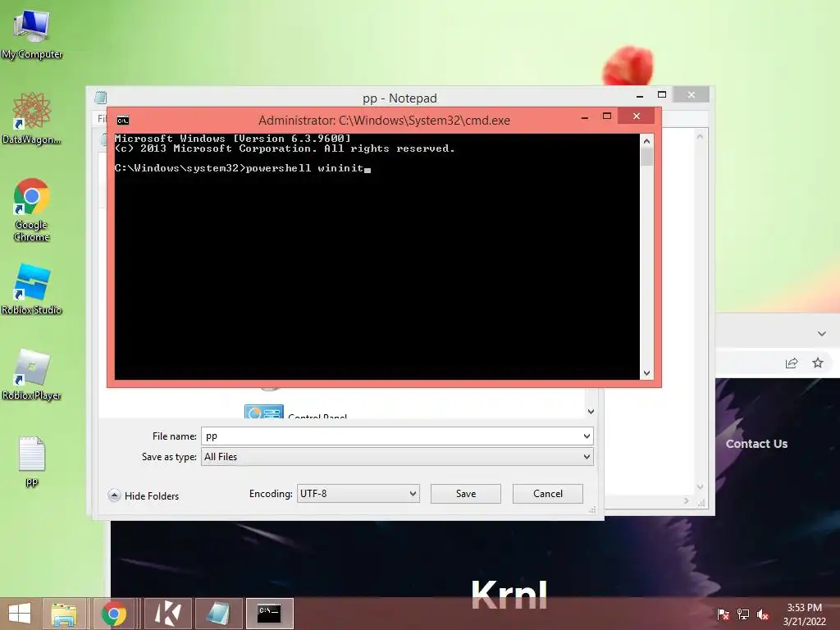840x630 pixels.
Task: Click into the File name field
Action: [x=391, y=436]
